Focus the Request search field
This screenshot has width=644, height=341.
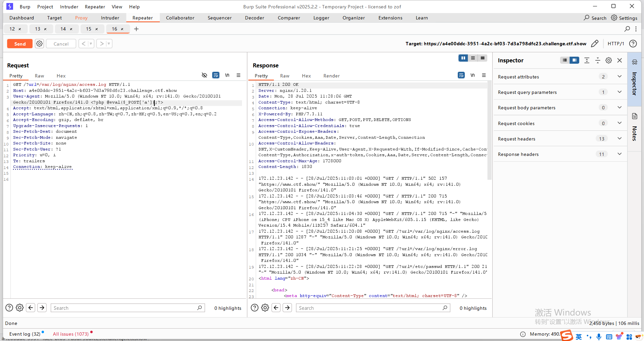coord(128,308)
